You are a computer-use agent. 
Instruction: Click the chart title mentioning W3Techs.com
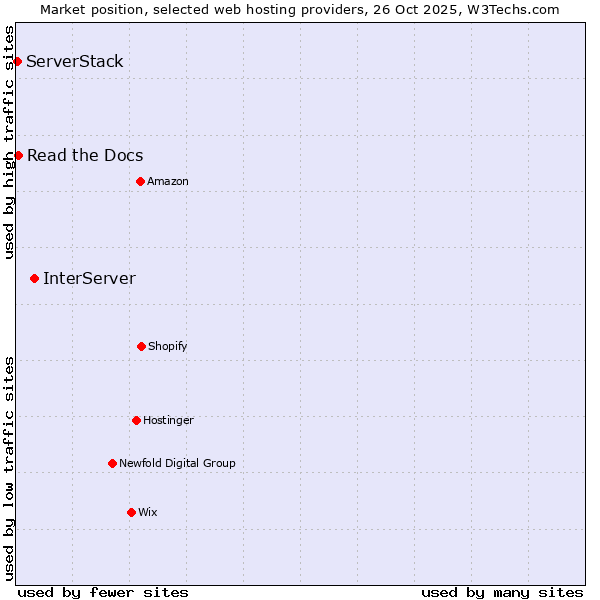pyautogui.click(x=300, y=9)
